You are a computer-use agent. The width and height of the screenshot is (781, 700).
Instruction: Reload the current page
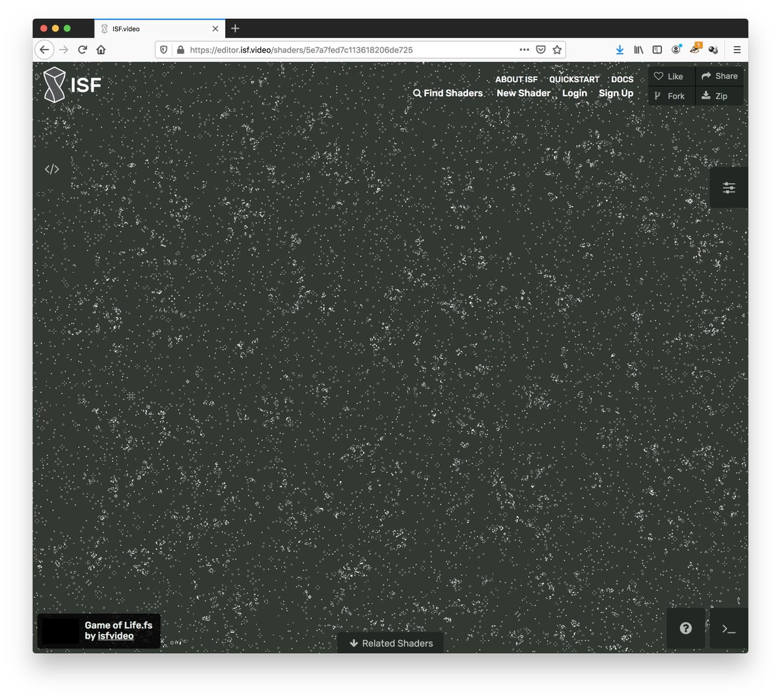click(83, 49)
